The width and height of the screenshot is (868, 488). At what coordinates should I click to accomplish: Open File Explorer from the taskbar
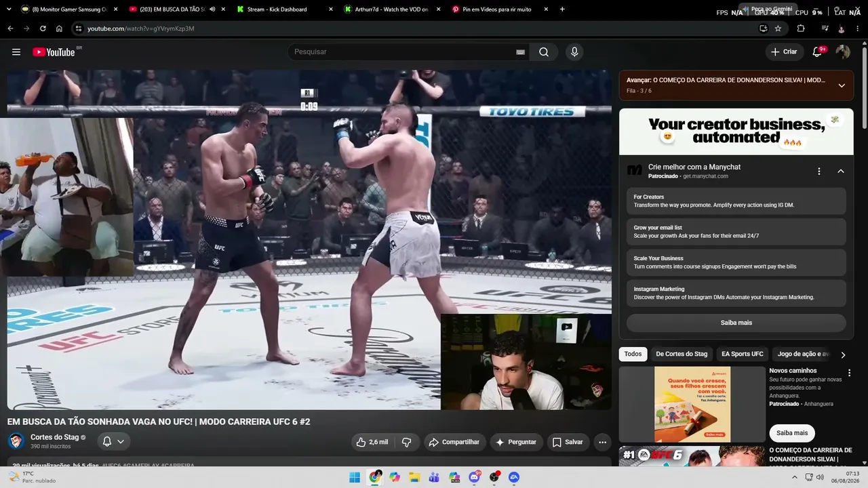[414, 477]
